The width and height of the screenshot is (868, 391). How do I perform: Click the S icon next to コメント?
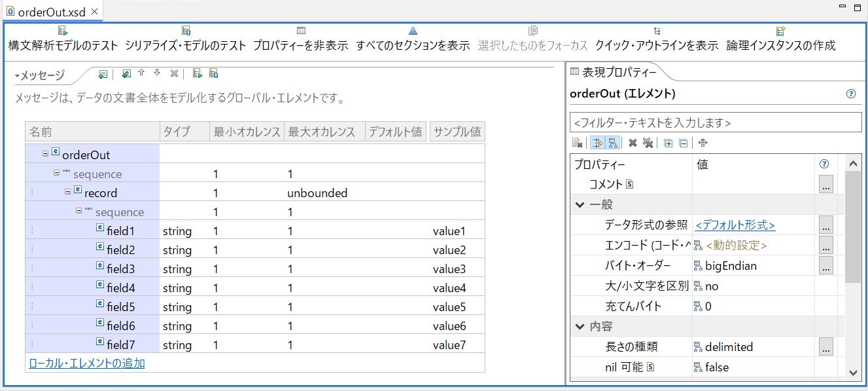(629, 185)
